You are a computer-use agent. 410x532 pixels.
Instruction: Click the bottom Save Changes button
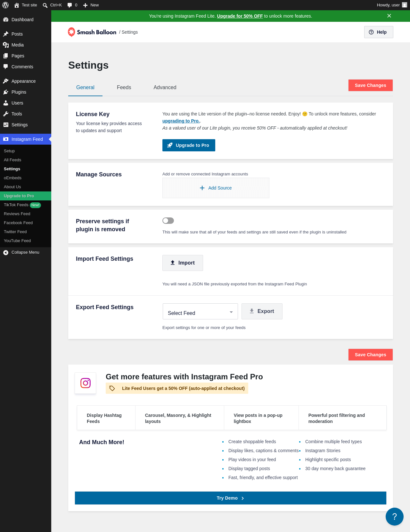coord(371,355)
